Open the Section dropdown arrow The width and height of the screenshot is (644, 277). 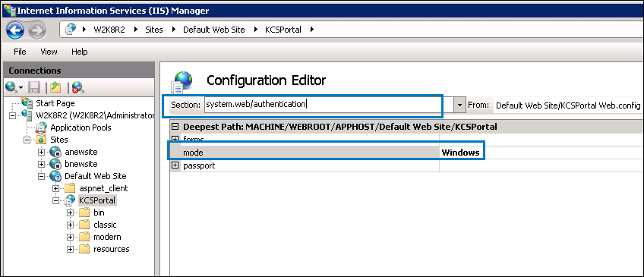tap(459, 105)
